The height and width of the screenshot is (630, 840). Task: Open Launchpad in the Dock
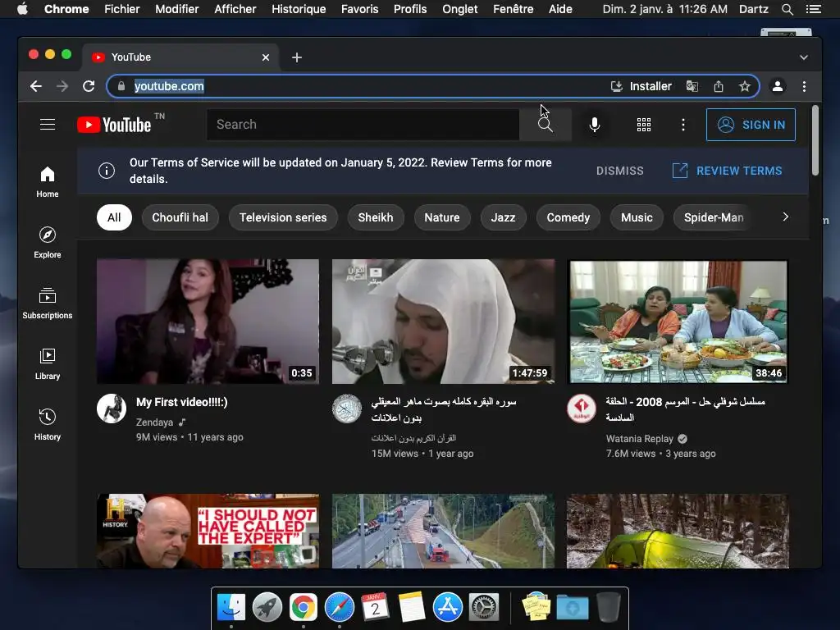pyautogui.click(x=267, y=608)
